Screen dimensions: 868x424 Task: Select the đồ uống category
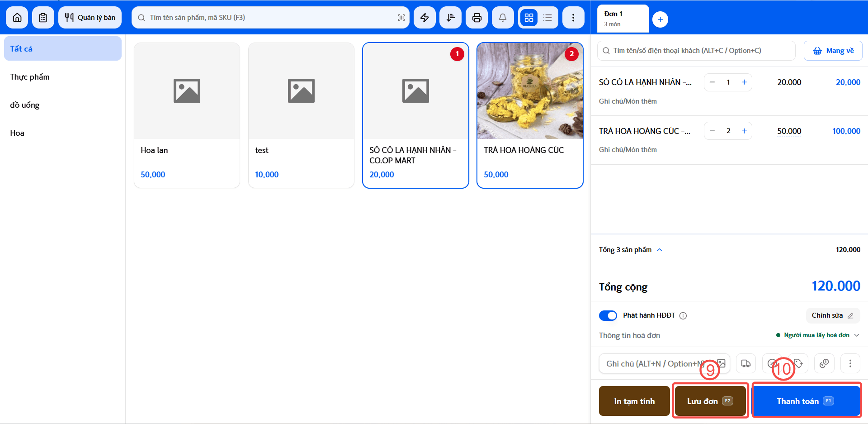point(63,105)
